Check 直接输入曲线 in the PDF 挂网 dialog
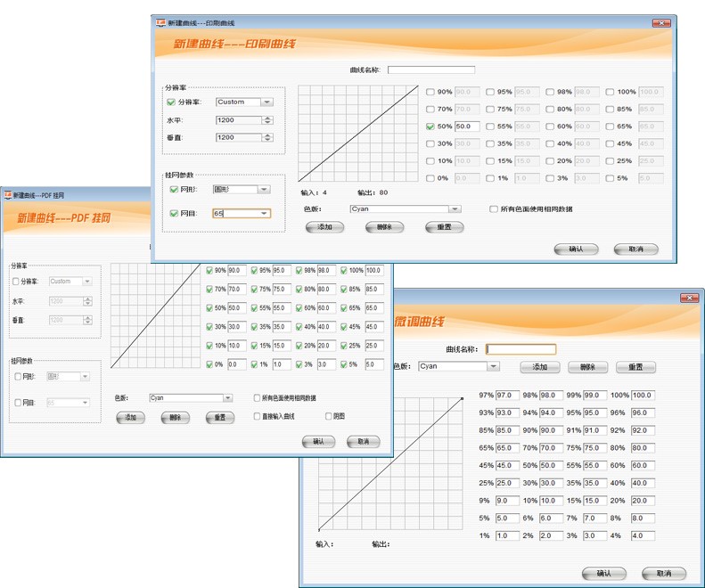The height and width of the screenshot is (588, 705). tap(258, 416)
